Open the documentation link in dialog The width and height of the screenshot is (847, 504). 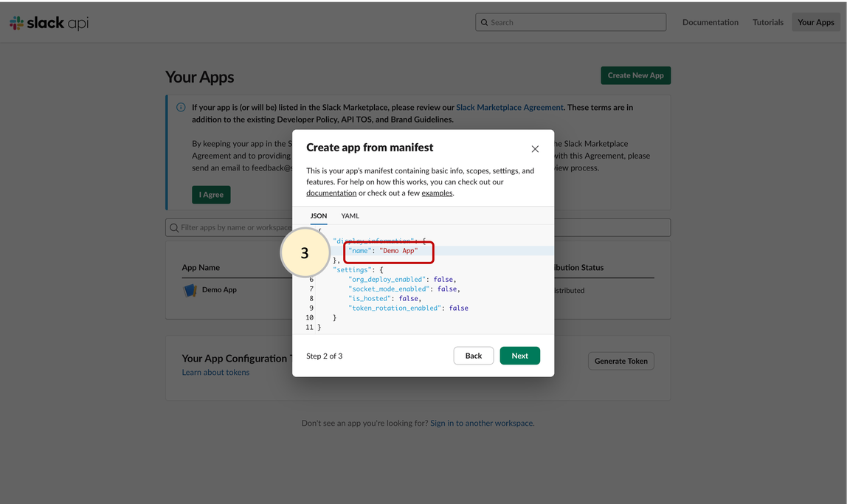click(x=331, y=193)
